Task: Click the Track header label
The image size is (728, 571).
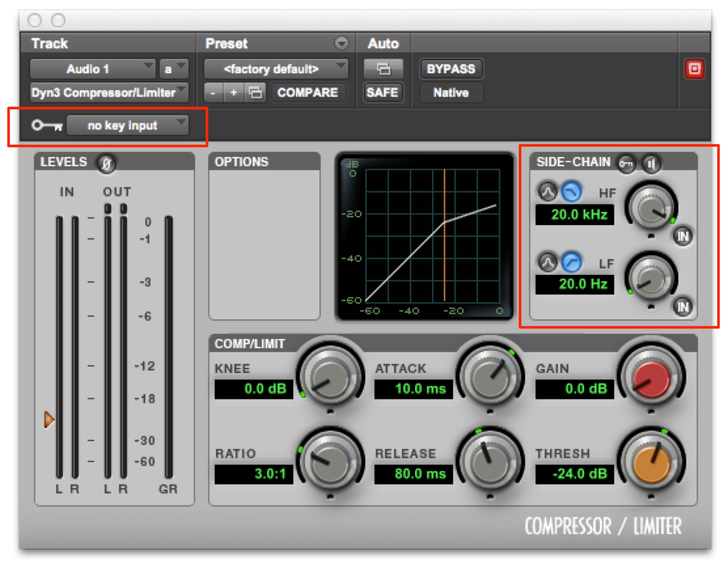Action: click(x=49, y=44)
